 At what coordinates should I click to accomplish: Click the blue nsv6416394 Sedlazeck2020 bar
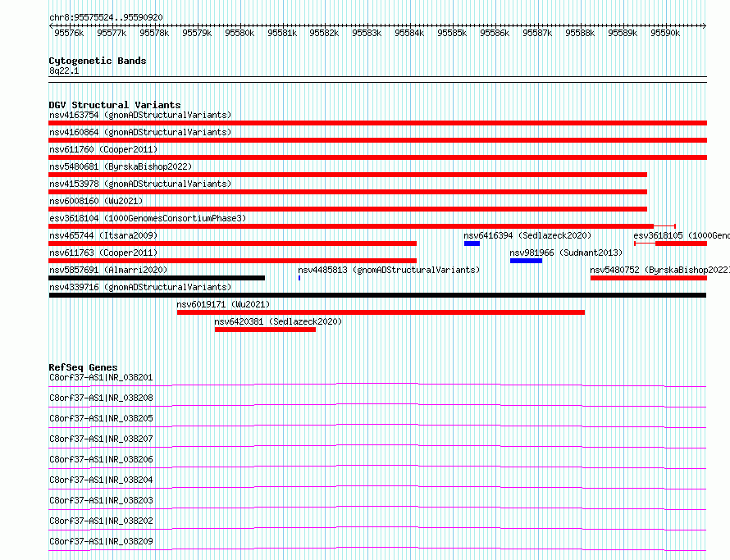(x=472, y=244)
